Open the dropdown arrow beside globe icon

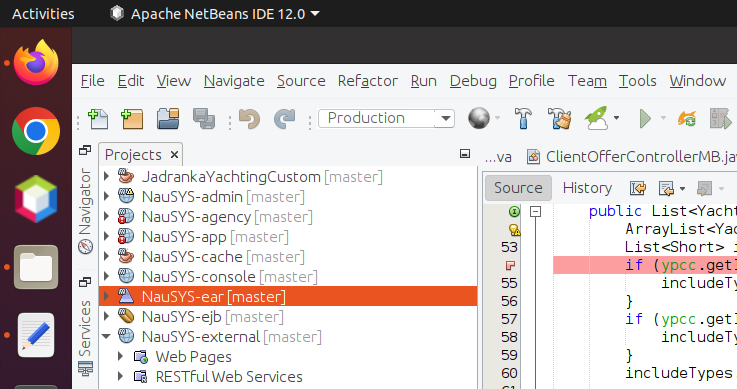497,118
